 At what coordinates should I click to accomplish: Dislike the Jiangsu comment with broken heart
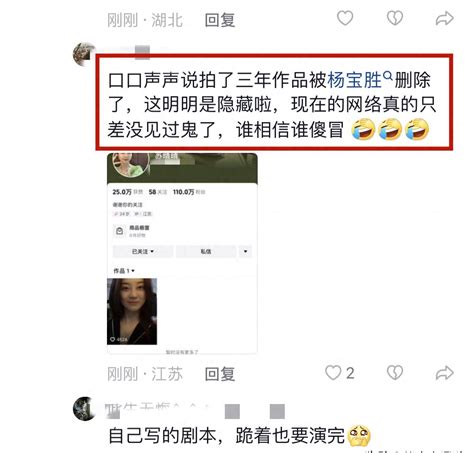395,373
